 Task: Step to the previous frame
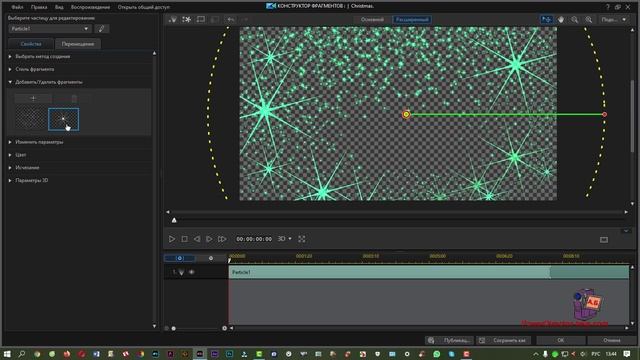point(197,239)
